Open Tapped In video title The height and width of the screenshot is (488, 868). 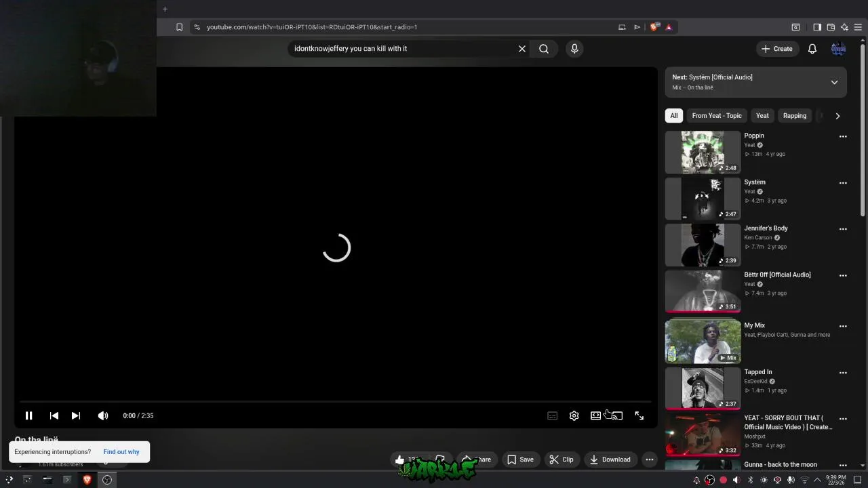click(x=757, y=372)
